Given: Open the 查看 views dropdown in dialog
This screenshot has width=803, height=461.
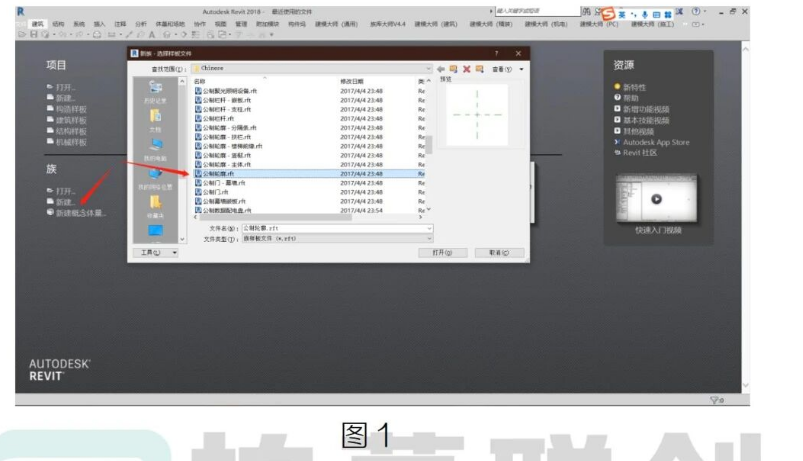Looking at the screenshot, I should coord(506,69).
